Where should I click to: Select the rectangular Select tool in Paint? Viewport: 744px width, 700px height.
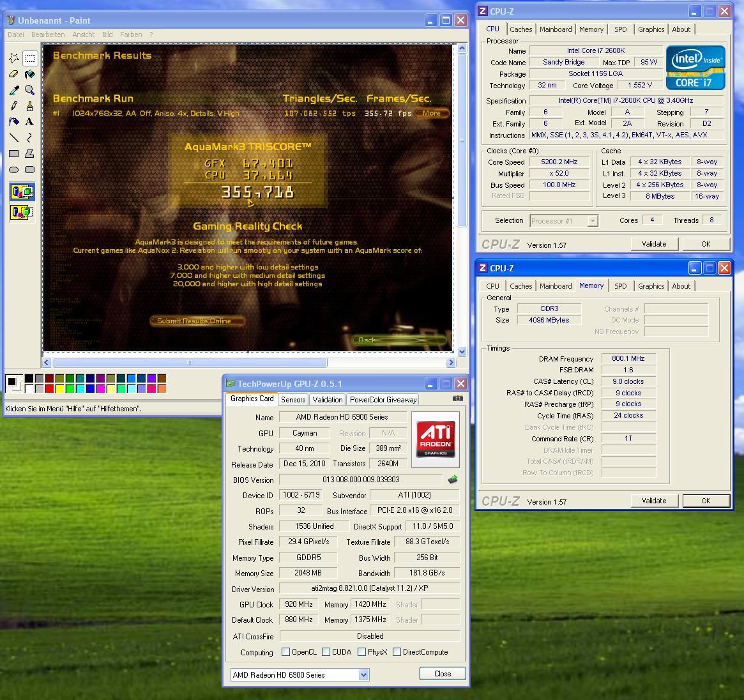coord(30,58)
